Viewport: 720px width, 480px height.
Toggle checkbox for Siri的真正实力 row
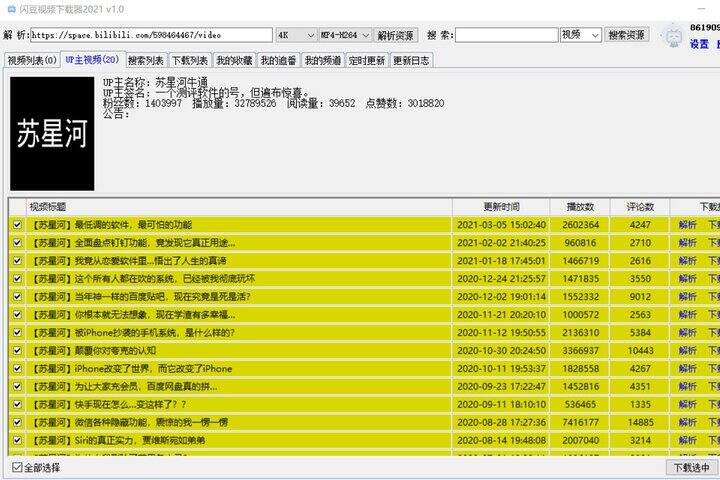coord(17,440)
